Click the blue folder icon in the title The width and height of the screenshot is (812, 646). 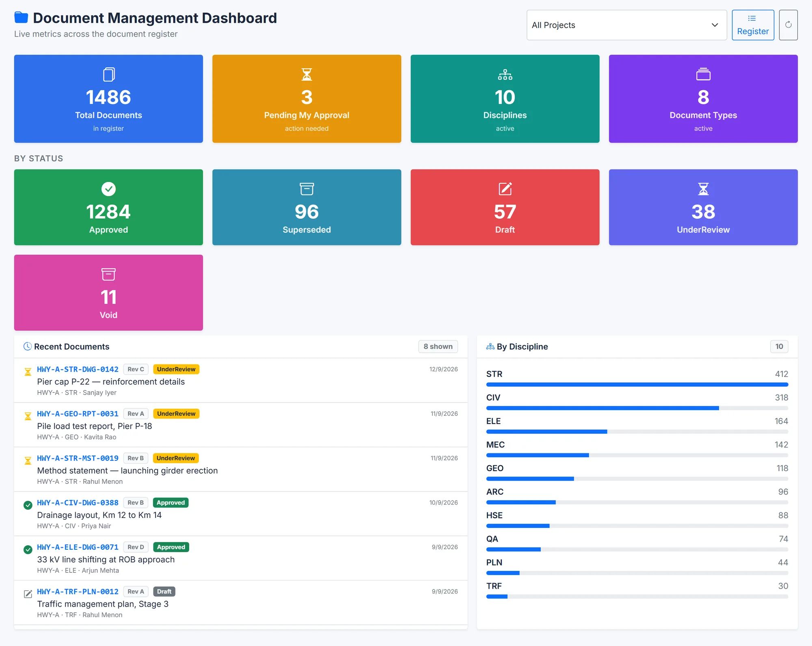coord(21,18)
